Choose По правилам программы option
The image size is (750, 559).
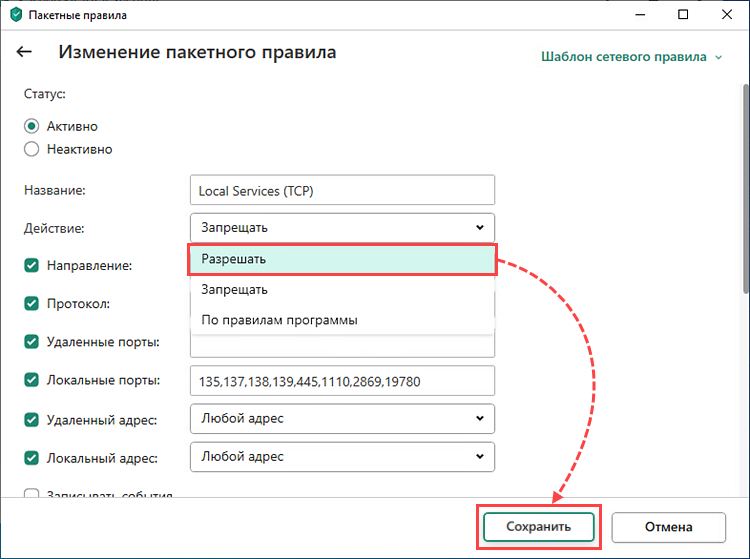[342, 320]
